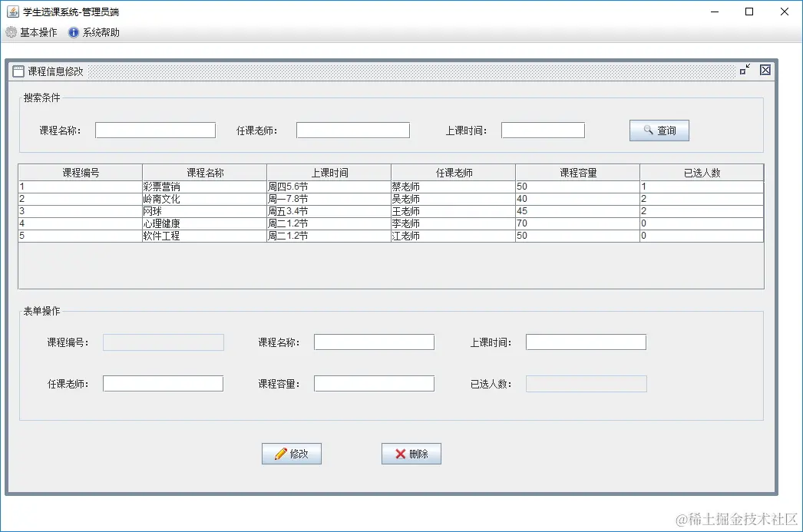803x532 pixels.
Task: Select the 心理健康 course cell
Action: [205, 223]
